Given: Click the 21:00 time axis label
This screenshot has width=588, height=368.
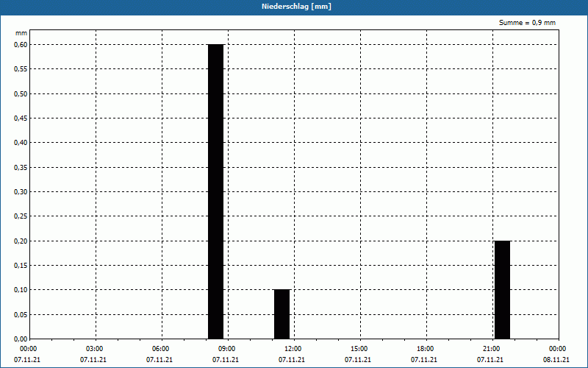Looking at the screenshot, I should (x=492, y=349).
